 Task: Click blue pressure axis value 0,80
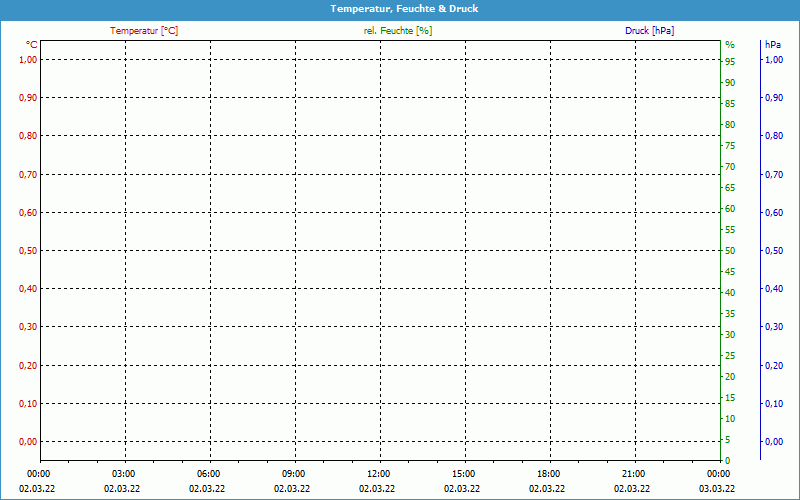point(774,136)
